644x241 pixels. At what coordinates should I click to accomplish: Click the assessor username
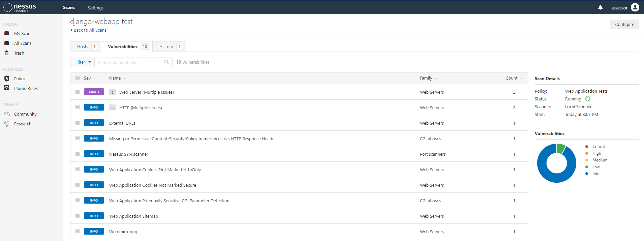pyautogui.click(x=619, y=8)
